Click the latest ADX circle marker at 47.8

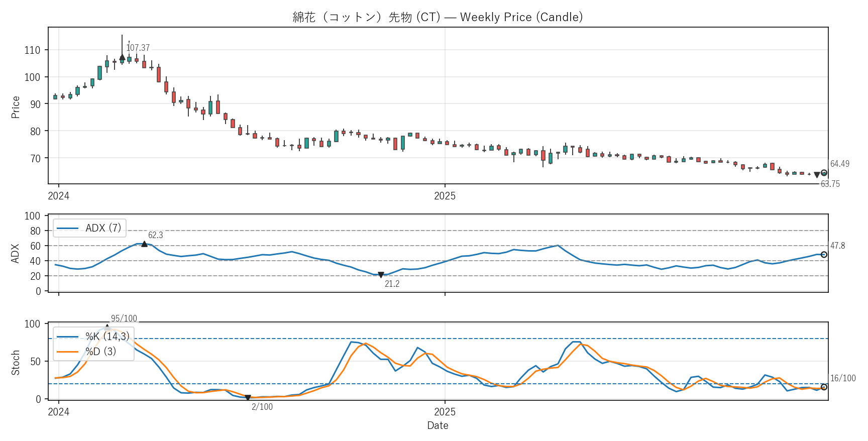824,255
